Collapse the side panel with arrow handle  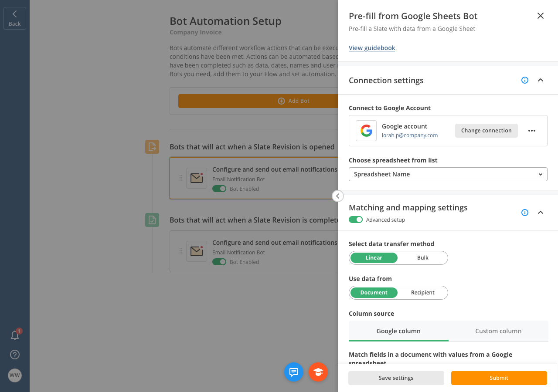coord(337,196)
